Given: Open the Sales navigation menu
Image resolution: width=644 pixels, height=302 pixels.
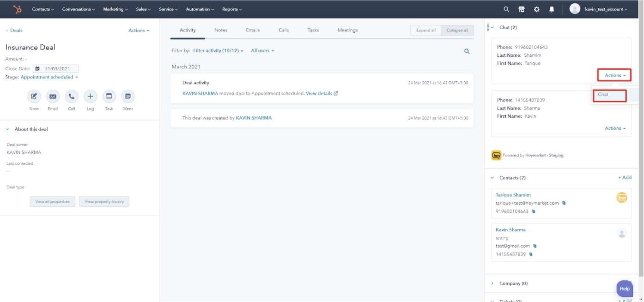Looking at the screenshot, I should click(x=143, y=9).
